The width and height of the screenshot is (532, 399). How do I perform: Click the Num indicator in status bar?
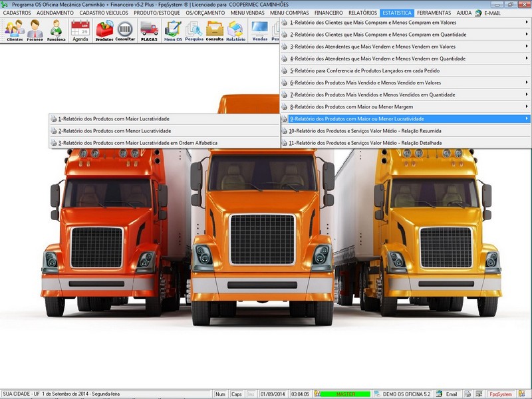221,394
